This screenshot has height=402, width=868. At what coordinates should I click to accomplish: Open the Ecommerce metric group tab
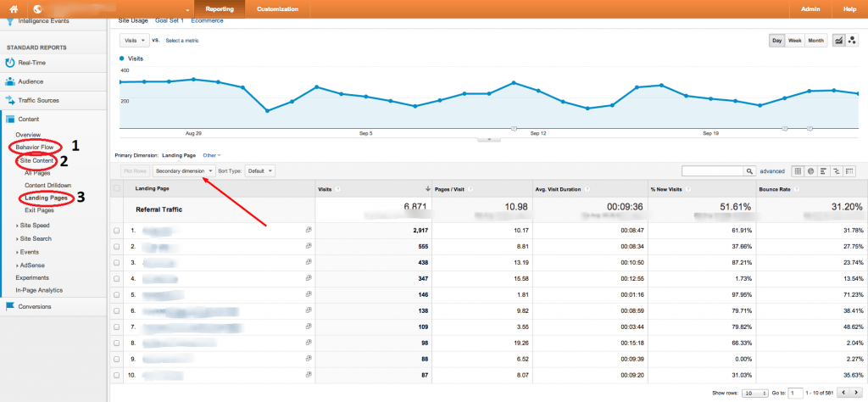click(x=207, y=20)
